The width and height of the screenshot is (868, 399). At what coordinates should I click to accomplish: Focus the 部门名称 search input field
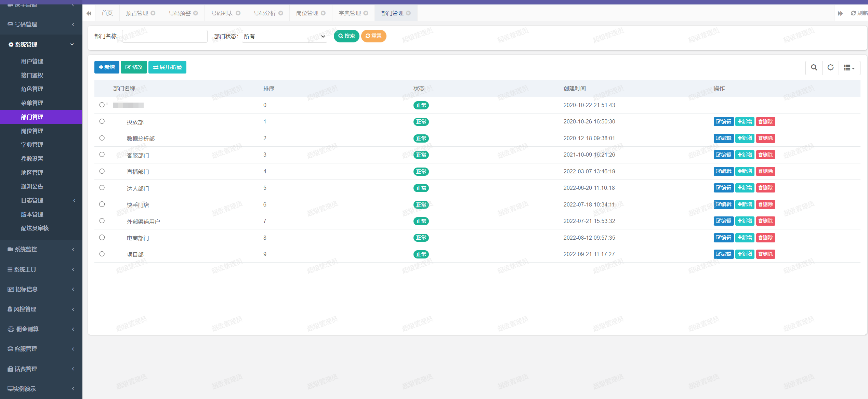coord(165,36)
